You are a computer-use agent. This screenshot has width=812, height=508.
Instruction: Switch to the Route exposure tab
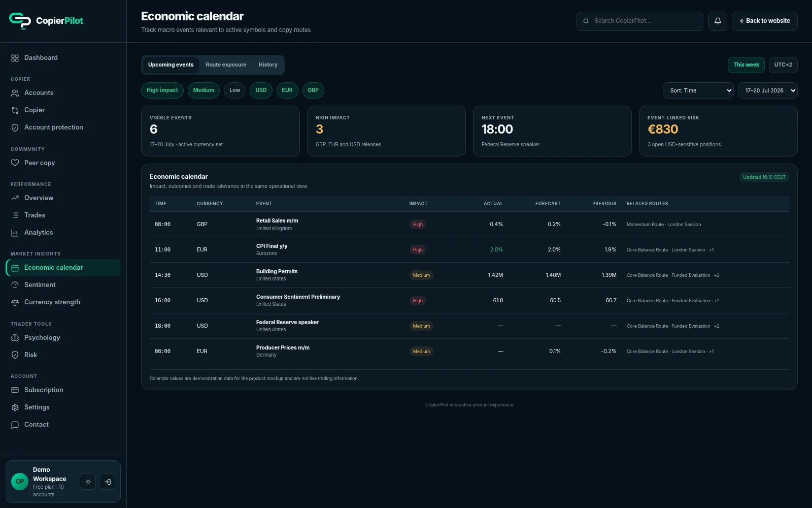pyautogui.click(x=226, y=65)
